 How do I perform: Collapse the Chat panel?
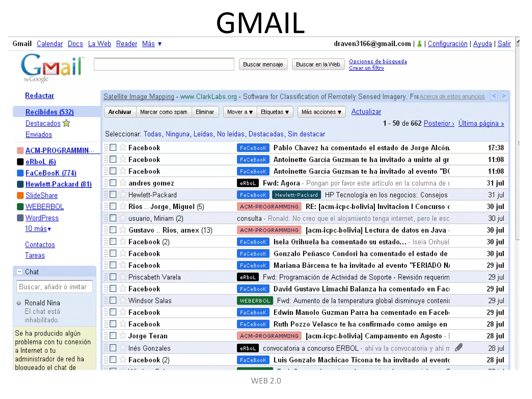pos(19,272)
